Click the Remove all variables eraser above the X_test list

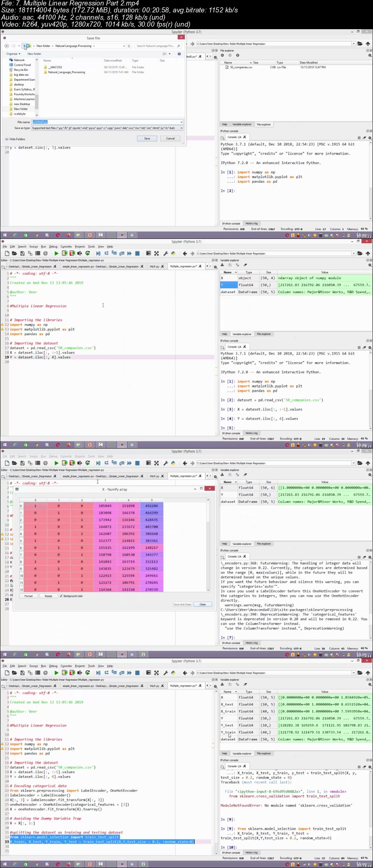click(245, 684)
